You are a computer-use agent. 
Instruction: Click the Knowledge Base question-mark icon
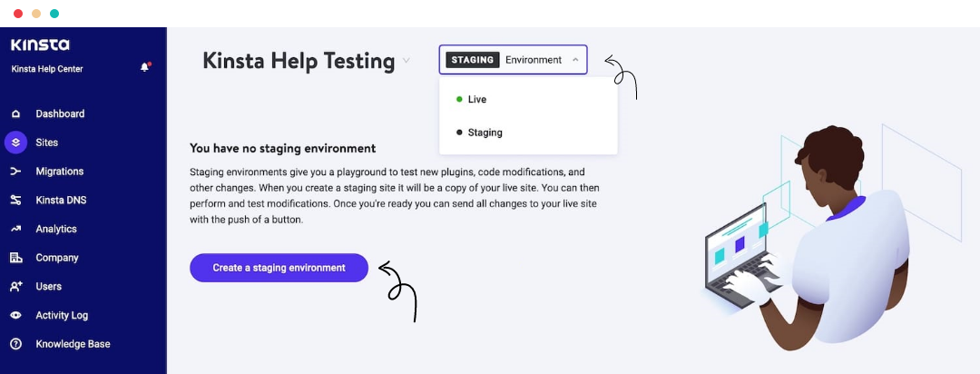click(15, 344)
